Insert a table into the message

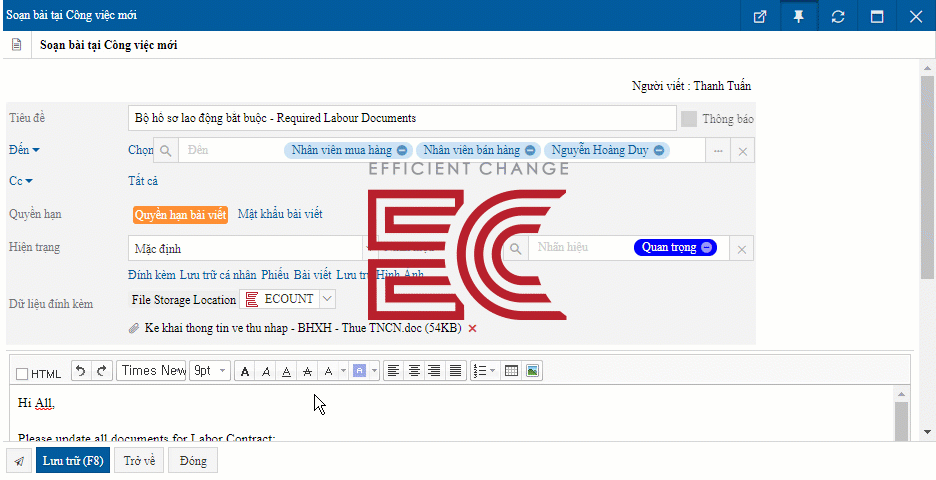click(511, 371)
